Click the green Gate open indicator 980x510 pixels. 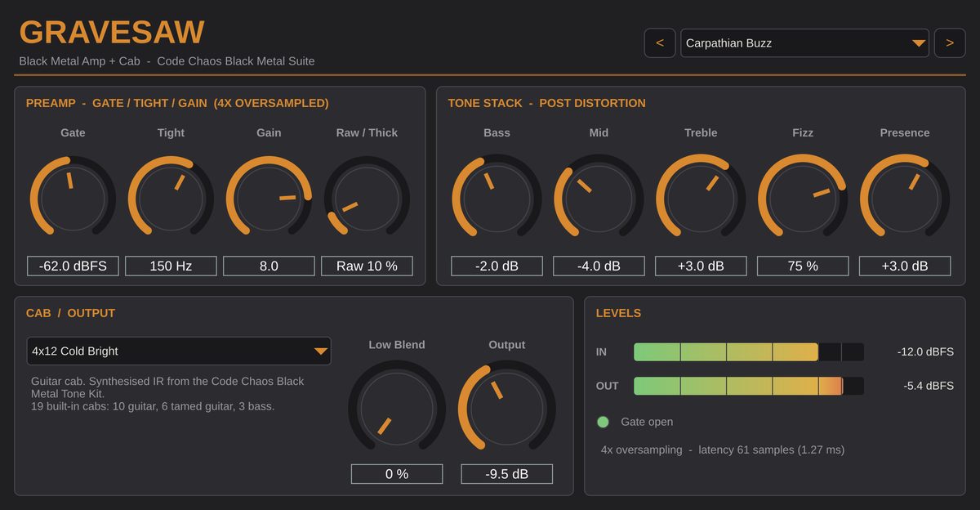tap(604, 422)
